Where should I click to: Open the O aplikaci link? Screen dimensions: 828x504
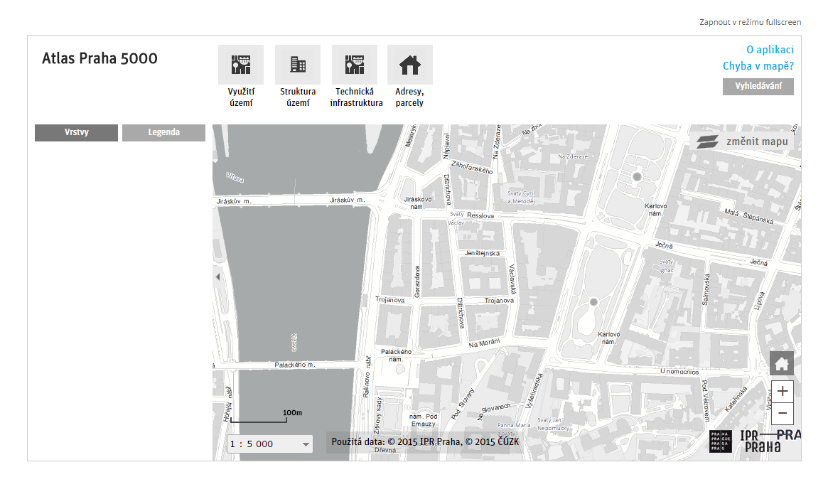[x=769, y=50]
